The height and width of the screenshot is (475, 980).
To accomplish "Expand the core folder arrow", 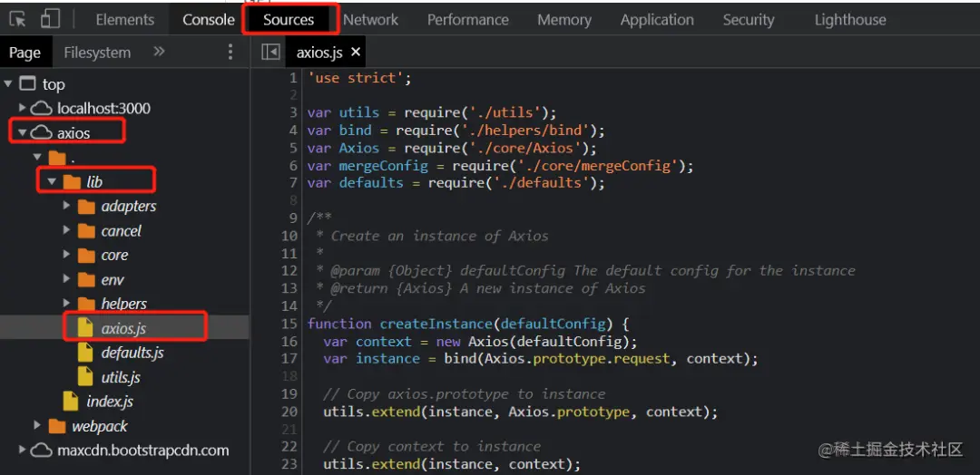I will point(67,255).
